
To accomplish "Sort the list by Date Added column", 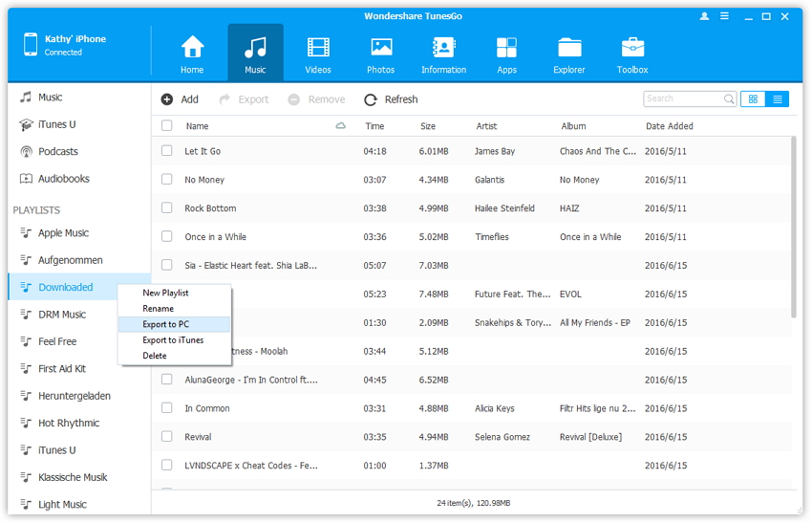I will [670, 126].
